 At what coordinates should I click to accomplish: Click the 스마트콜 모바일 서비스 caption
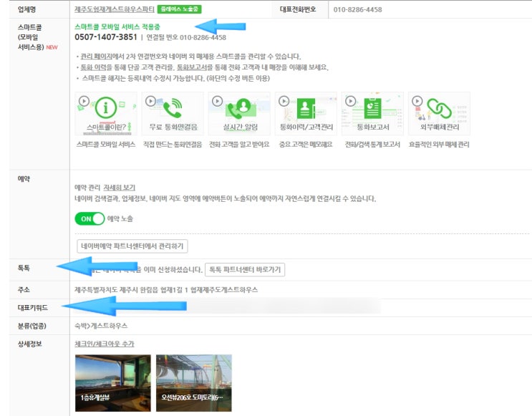[106, 145]
